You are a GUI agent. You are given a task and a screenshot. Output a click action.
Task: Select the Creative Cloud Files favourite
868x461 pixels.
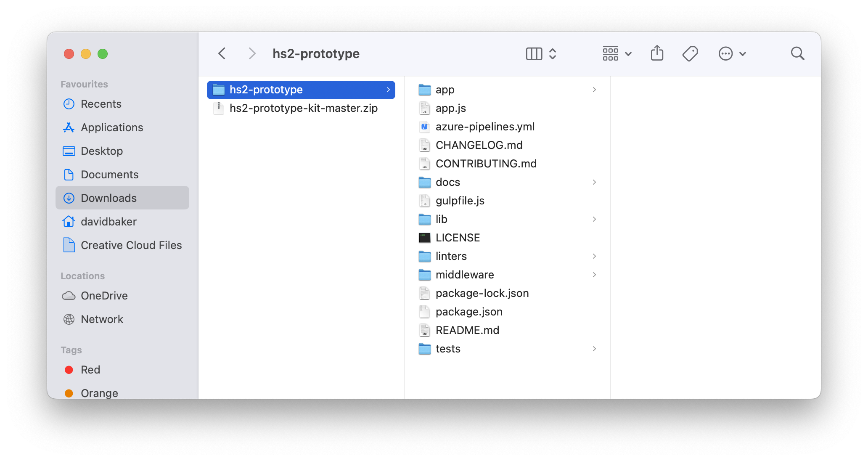(x=131, y=245)
